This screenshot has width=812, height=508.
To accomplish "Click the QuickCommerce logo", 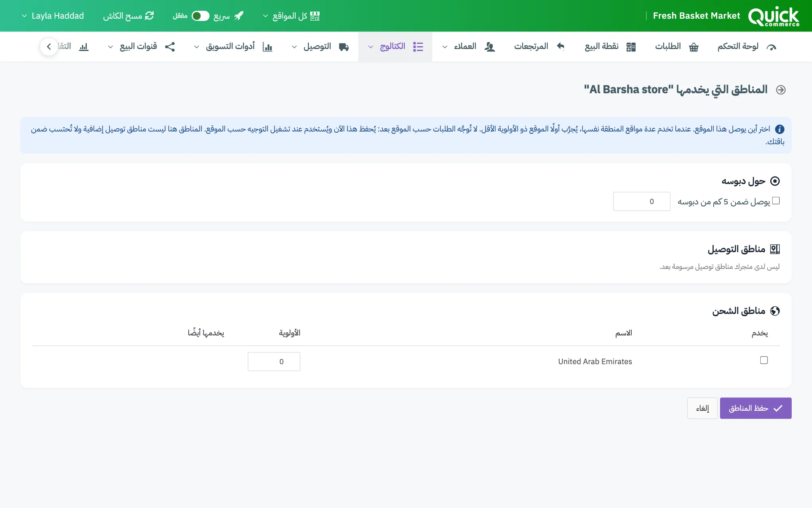I will click(x=773, y=16).
